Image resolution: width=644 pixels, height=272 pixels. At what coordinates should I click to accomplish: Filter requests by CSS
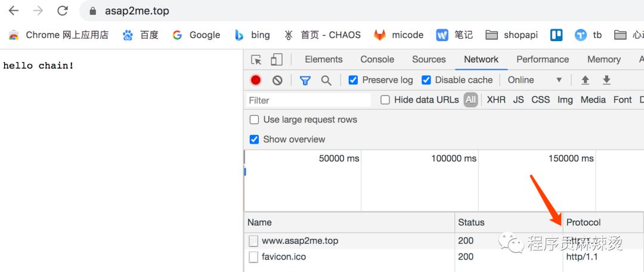pyautogui.click(x=540, y=100)
